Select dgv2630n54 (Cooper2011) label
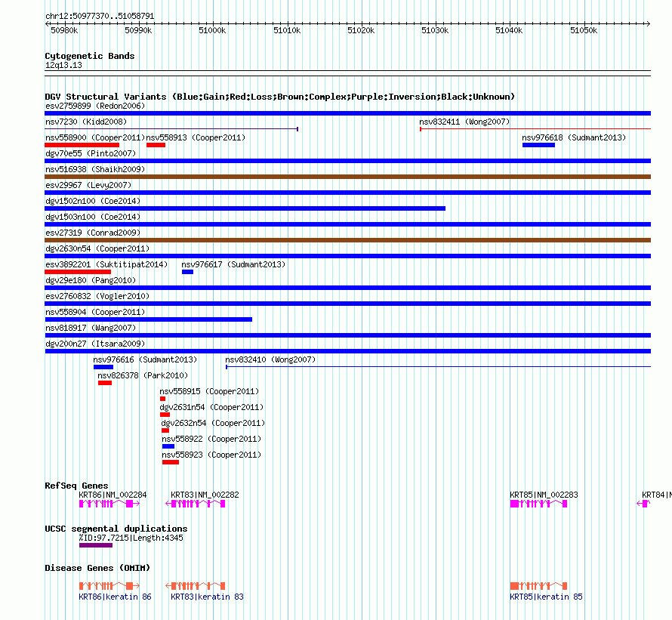This screenshot has height=620, width=672. [x=97, y=248]
